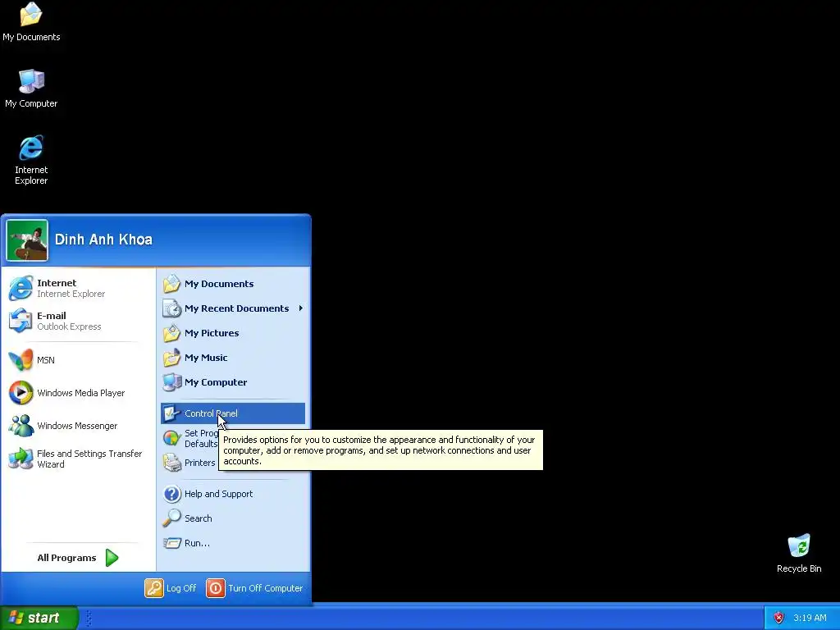Select the My Music label
Image resolution: width=840 pixels, height=630 pixels.
(206, 358)
